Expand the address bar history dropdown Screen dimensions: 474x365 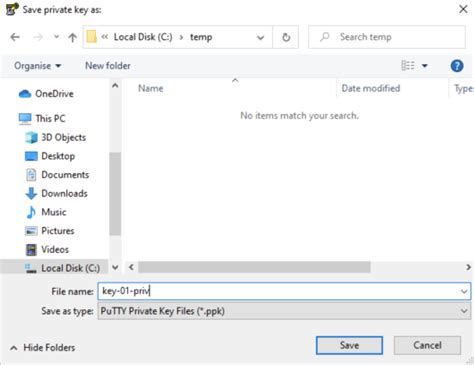(260, 37)
